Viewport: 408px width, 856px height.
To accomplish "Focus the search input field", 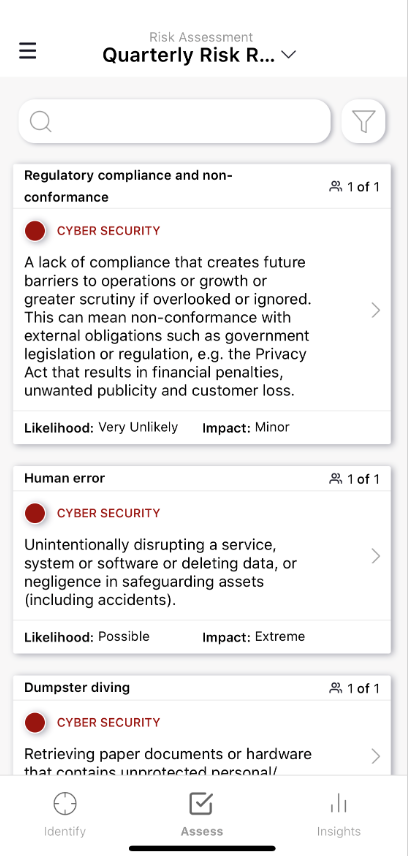I will point(175,121).
